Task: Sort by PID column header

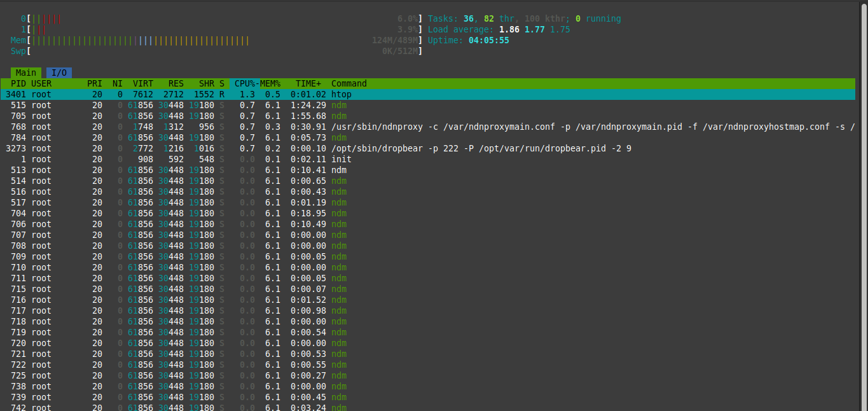Action: point(18,83)
